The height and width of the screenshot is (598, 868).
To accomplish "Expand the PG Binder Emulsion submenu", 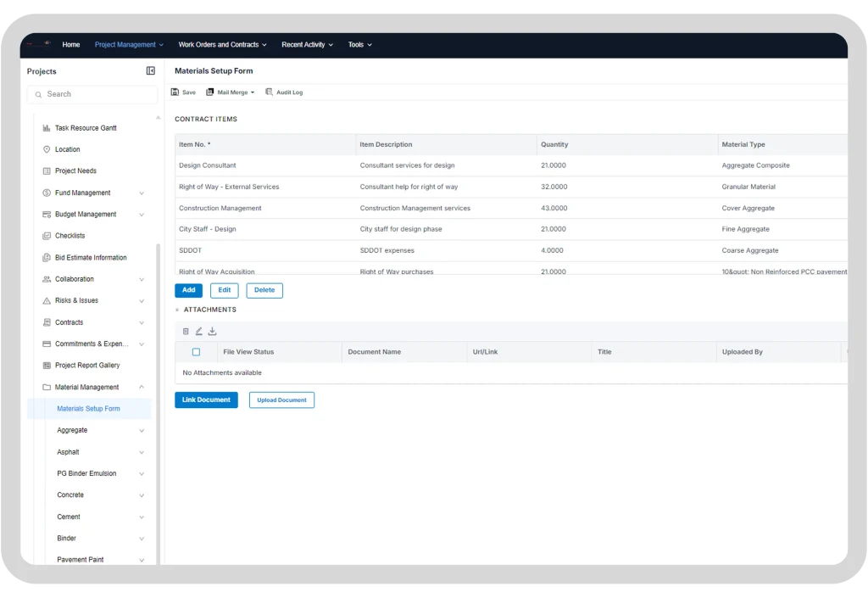I will [142, 474].
